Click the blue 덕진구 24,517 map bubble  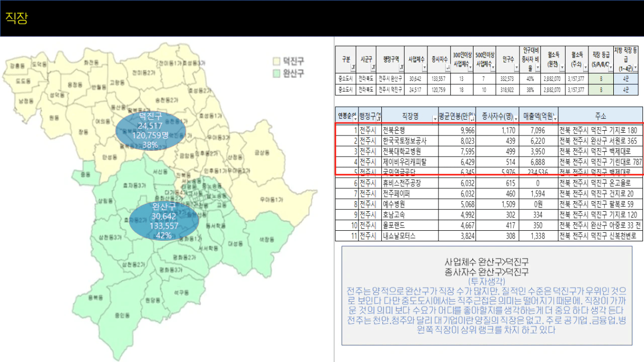point(151,130)
